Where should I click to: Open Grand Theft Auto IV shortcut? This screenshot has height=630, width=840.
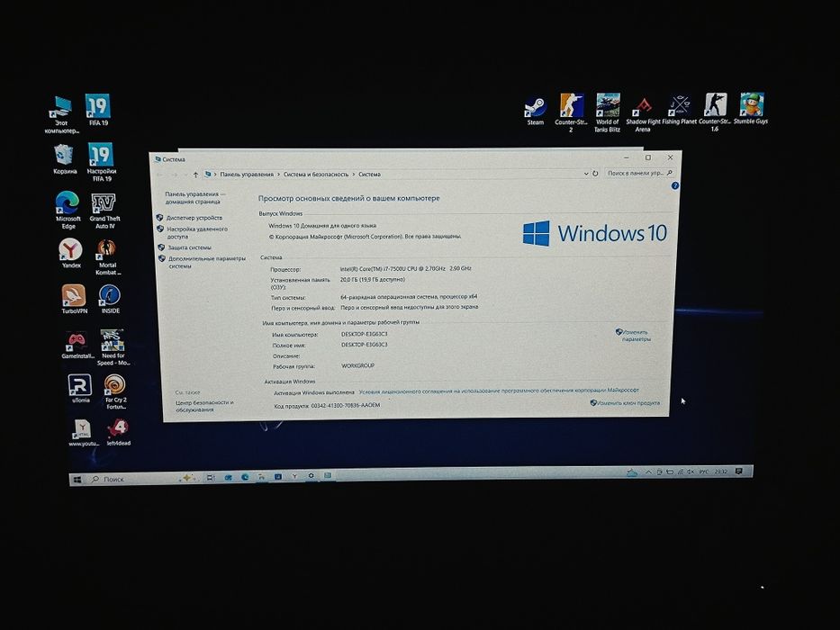[x=104, y=211]
